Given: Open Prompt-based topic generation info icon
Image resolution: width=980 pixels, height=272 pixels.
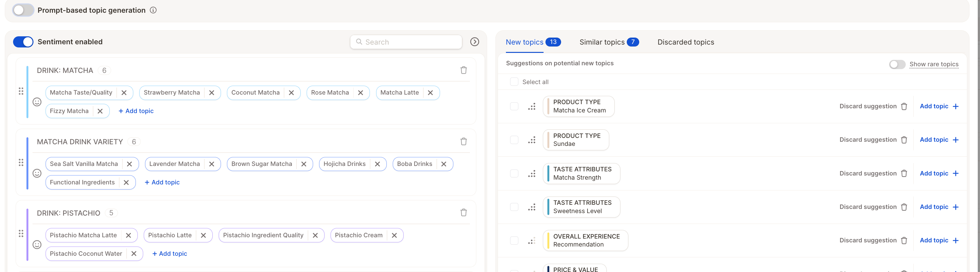Looking at the screenshot, I should [x=153, y=10].
